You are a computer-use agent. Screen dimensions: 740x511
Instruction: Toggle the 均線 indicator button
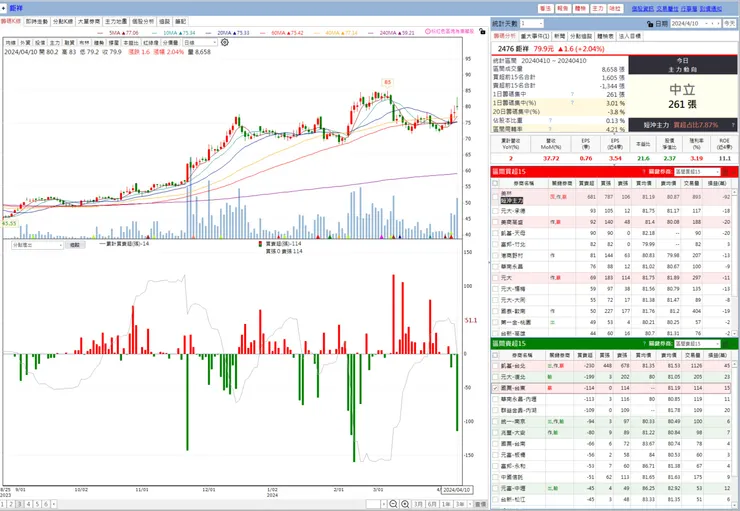pos(11,42)
